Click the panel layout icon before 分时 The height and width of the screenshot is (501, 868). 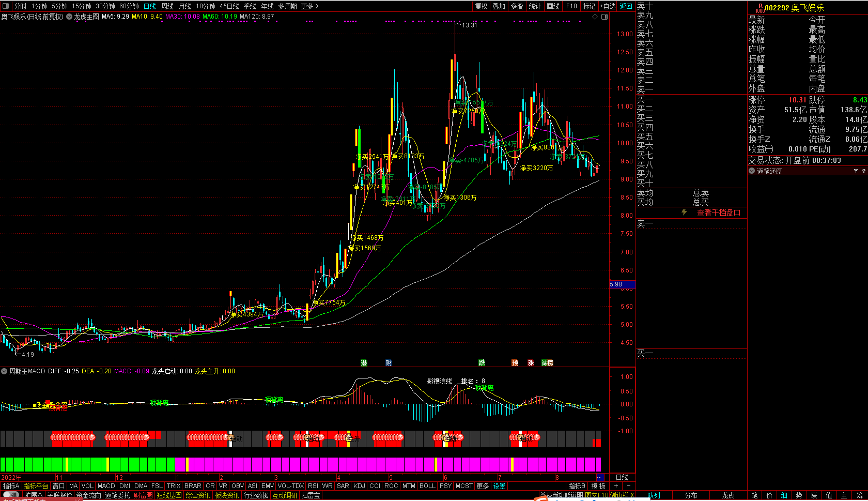point(6,6)
